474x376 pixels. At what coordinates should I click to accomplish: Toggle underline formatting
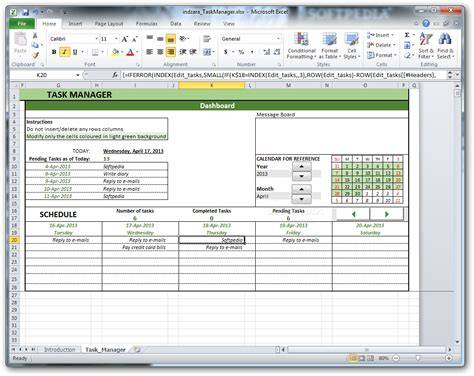[75, 52]
